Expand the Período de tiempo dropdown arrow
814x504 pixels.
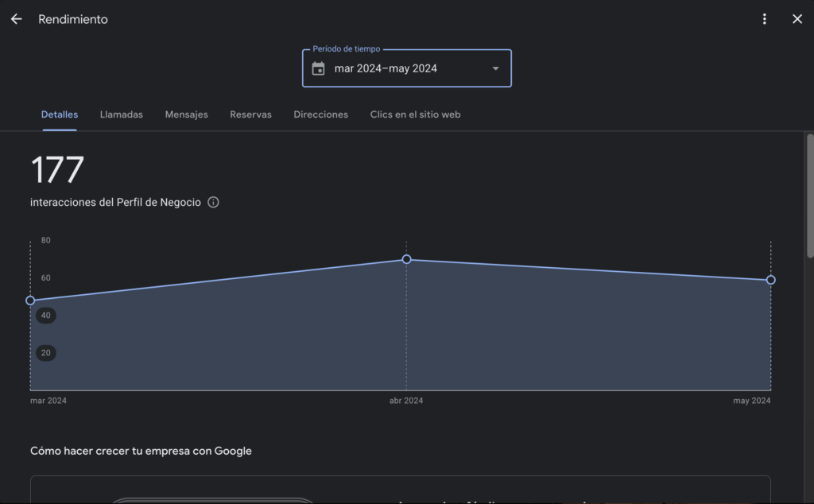(x=495, y=68)
